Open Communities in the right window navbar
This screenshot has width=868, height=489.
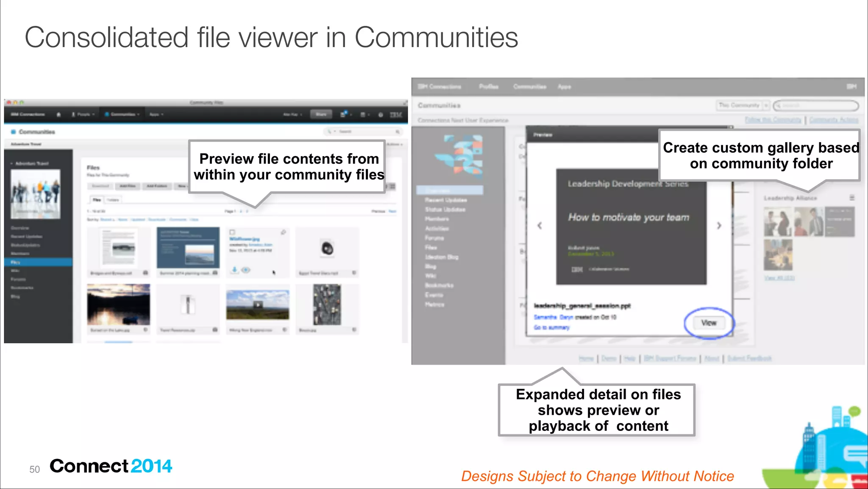[x=530, y=87]
